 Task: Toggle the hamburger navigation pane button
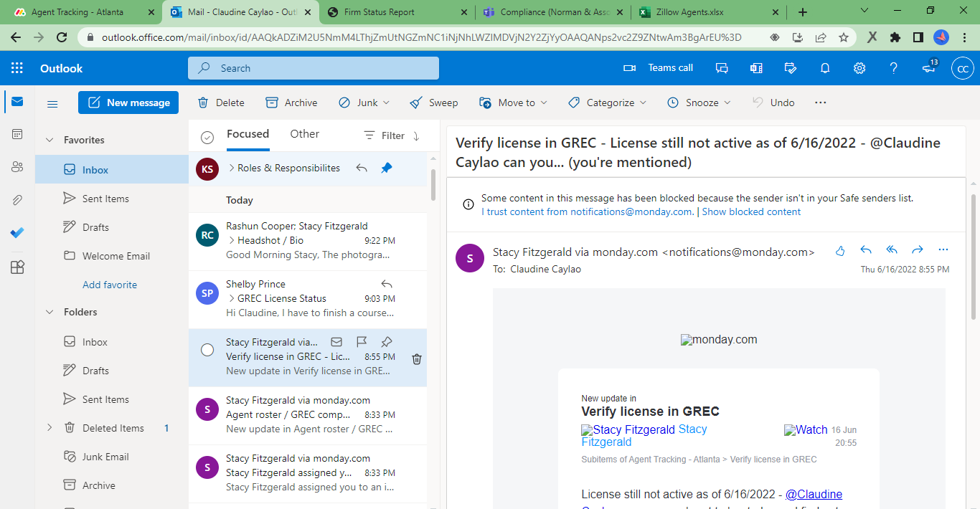52,103
